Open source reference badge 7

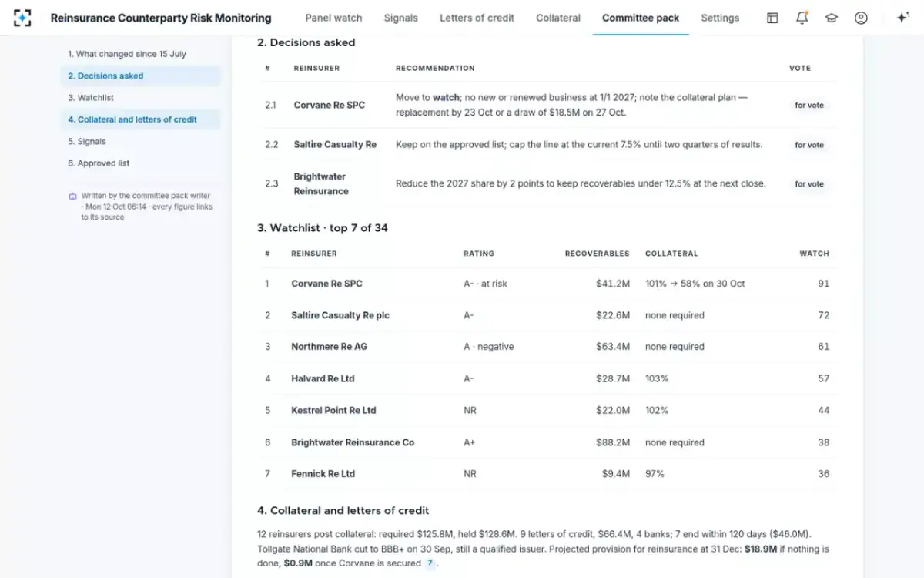(430, 563)
